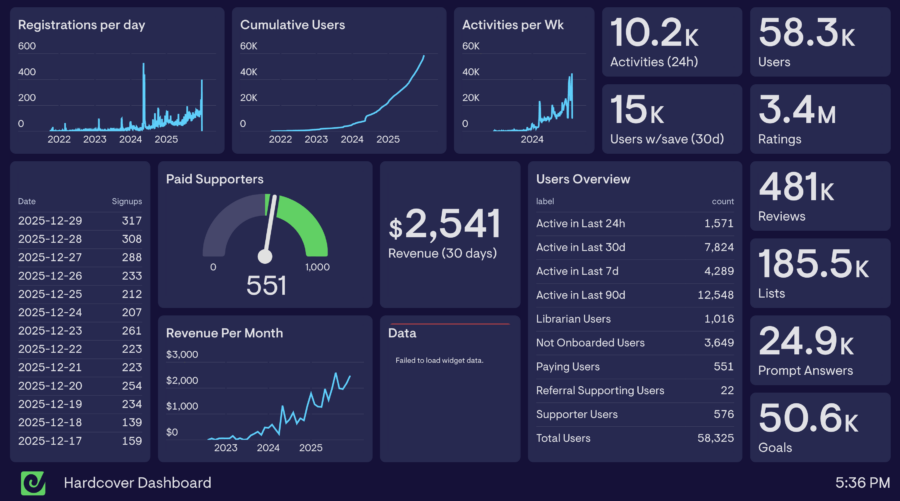Select the 2025-12-29 signups row

click(x=80, y=220)
